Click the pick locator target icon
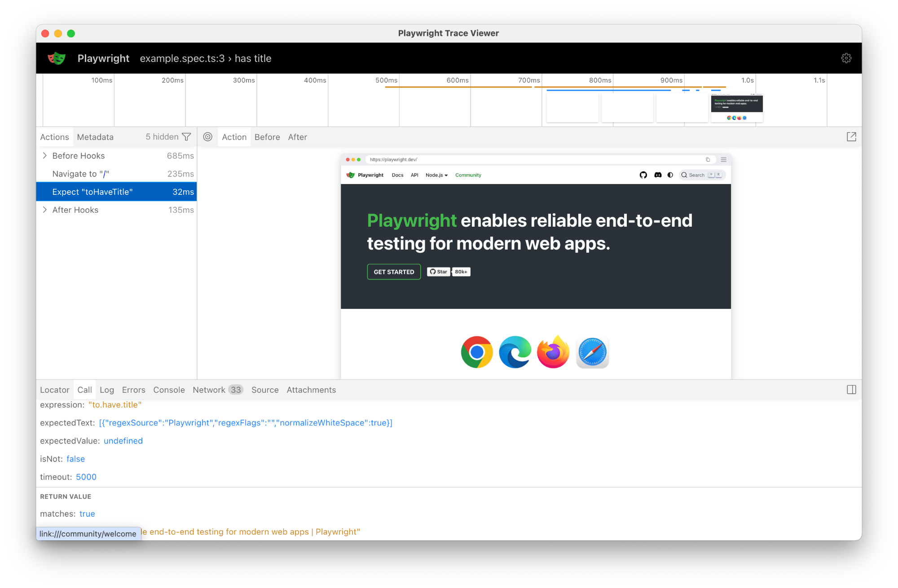898x588 pixels. click(207, 137)
